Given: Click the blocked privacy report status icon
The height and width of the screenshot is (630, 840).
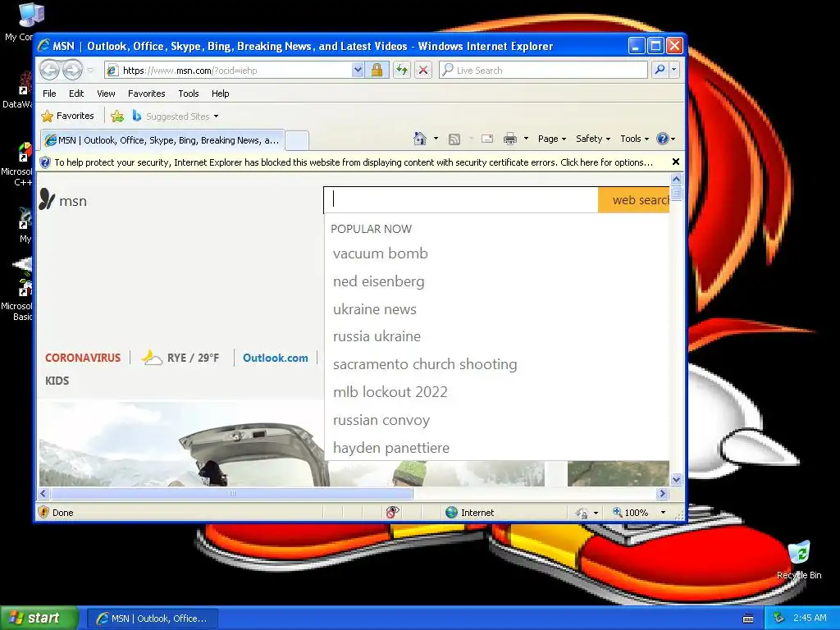Looking at the screenshot, I should click(392, 513).
